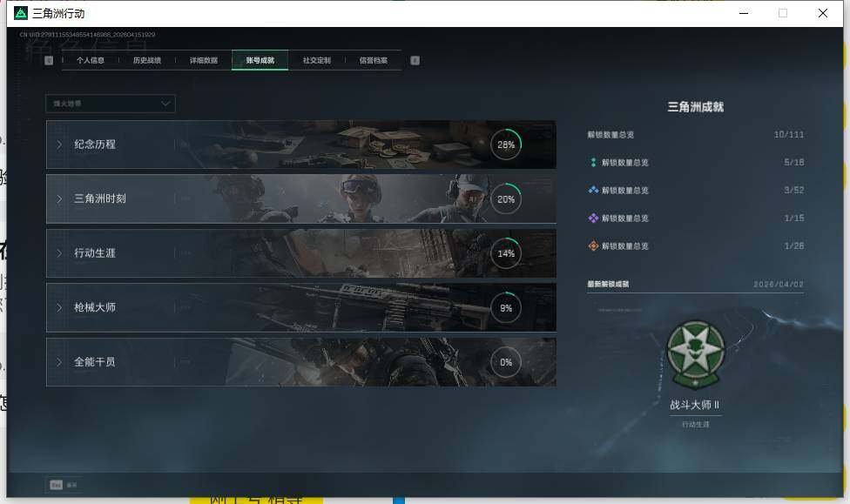This screenshot has width=850, height=504.
Task: Click the 1/26 unlock count
Action: tap(793, 245)
